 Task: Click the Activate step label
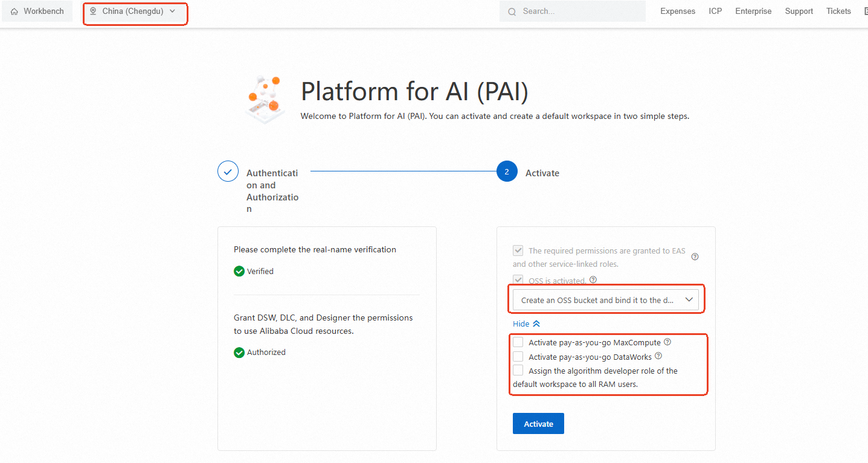point(542,173)
